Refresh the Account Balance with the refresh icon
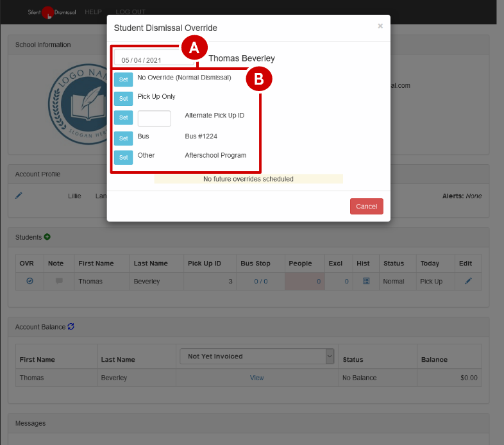504x445 pixels. pyautogui.click(x=71, y=326)
